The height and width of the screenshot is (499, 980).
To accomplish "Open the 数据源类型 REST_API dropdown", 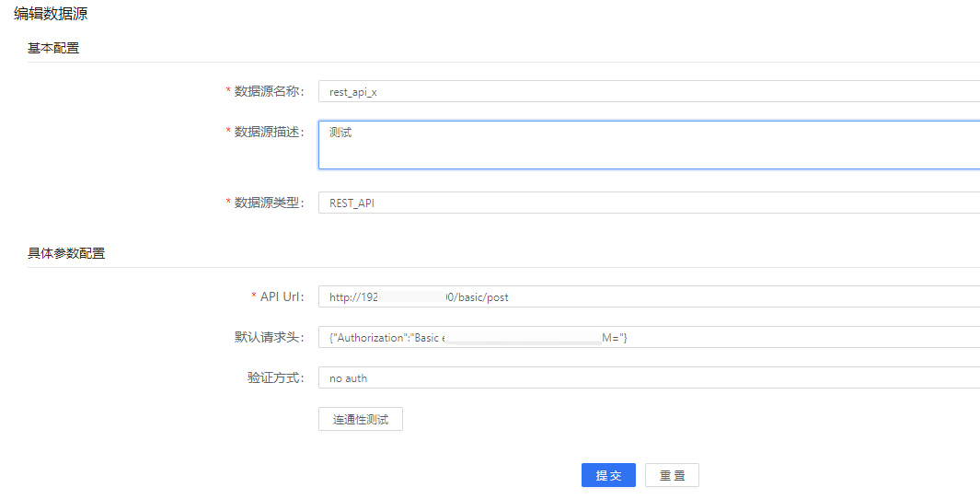I will [644, 203].
